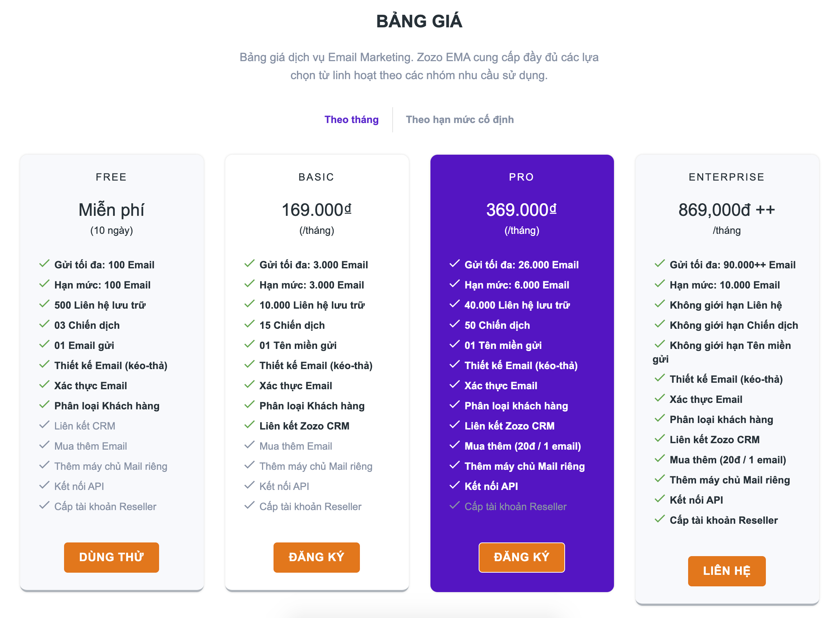
Task: Click the DÙNG THỬ button in Free plan
Action: (x=112, y=557)
